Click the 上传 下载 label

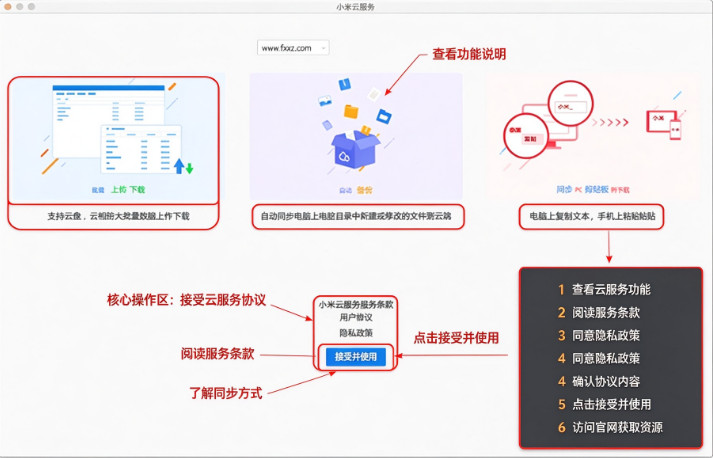[128, 190]
